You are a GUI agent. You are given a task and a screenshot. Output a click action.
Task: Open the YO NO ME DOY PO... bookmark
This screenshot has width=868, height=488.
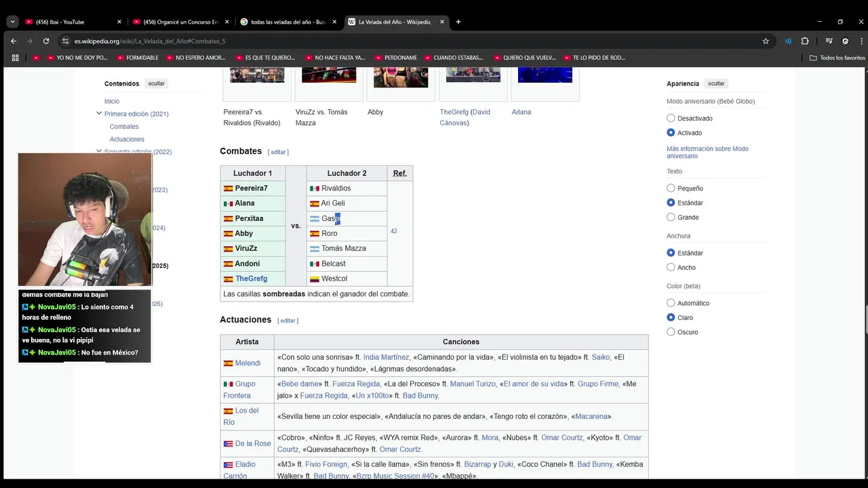click(77, 58)
